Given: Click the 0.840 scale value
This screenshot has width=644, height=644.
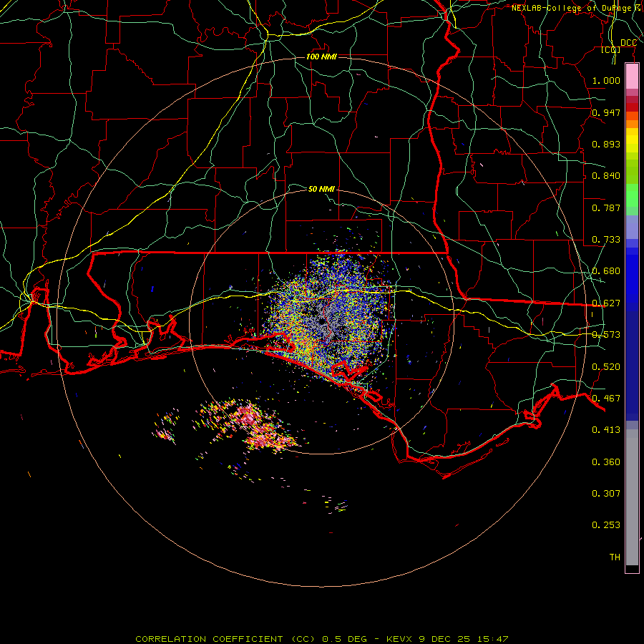Looking at the screenshot, I should point(606,176).
